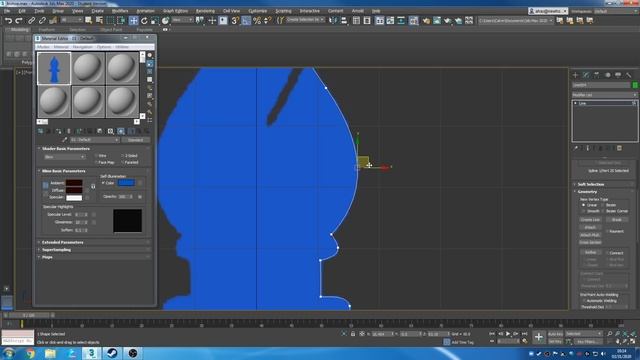
Task: Click the Pick Material eyedropper in Material Editor
Action: (64, 140)
